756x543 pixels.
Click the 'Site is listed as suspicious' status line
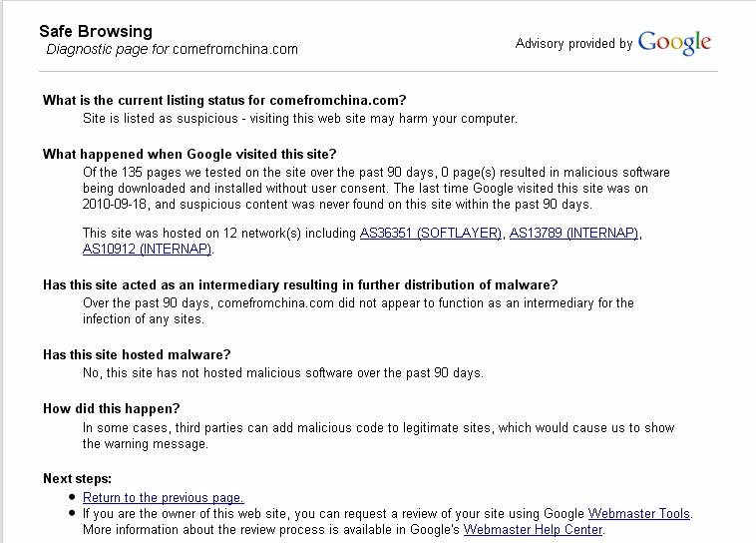[x=299, y=119]
